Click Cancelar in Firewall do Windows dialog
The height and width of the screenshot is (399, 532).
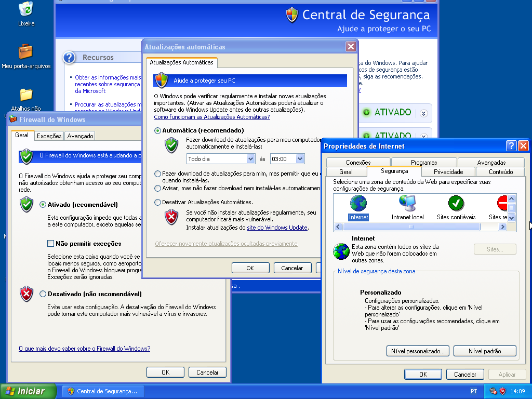pyautogui.click(x=207, y=372)
